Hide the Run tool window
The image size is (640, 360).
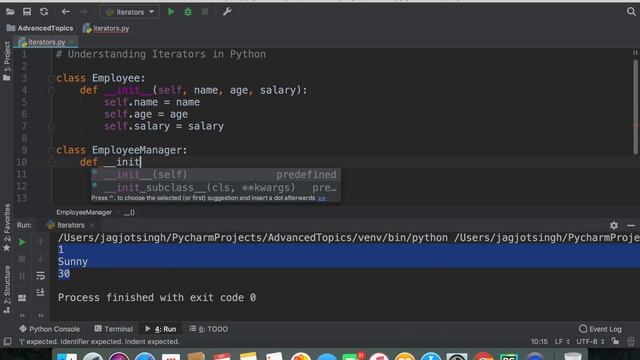tap(631, 225)
